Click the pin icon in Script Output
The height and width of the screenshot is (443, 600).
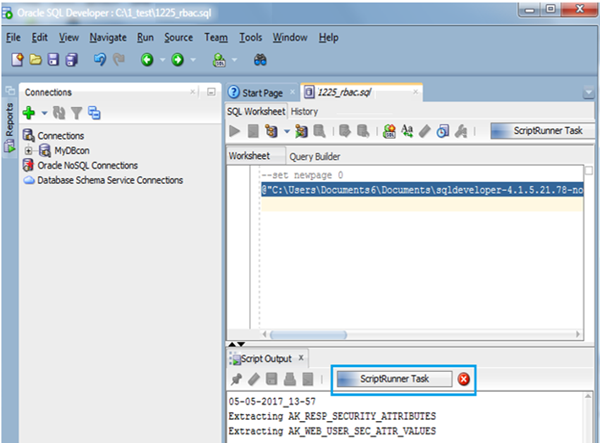(236, 379)
